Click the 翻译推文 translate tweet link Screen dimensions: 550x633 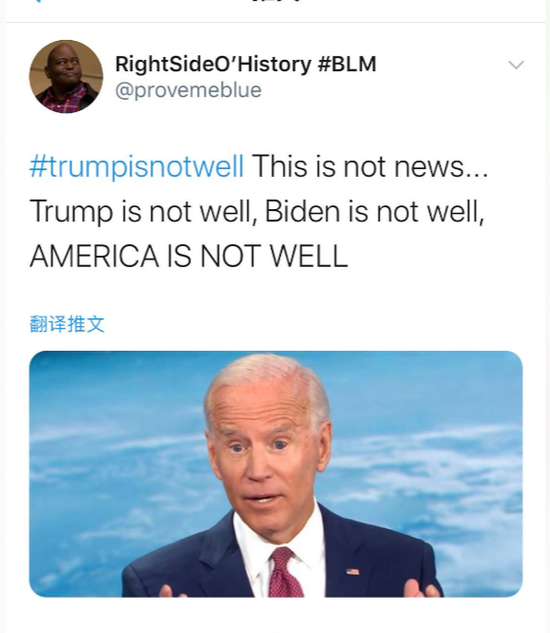click(67, 324)
